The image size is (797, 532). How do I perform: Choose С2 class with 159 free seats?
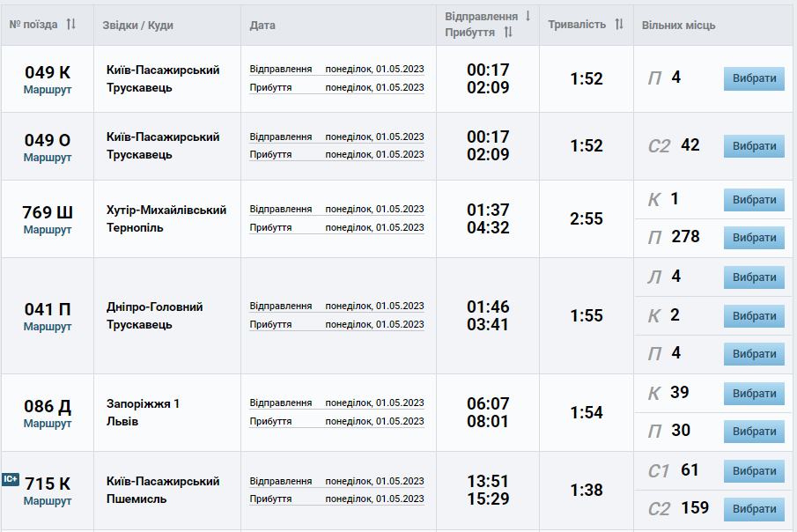tap(754, 509)
